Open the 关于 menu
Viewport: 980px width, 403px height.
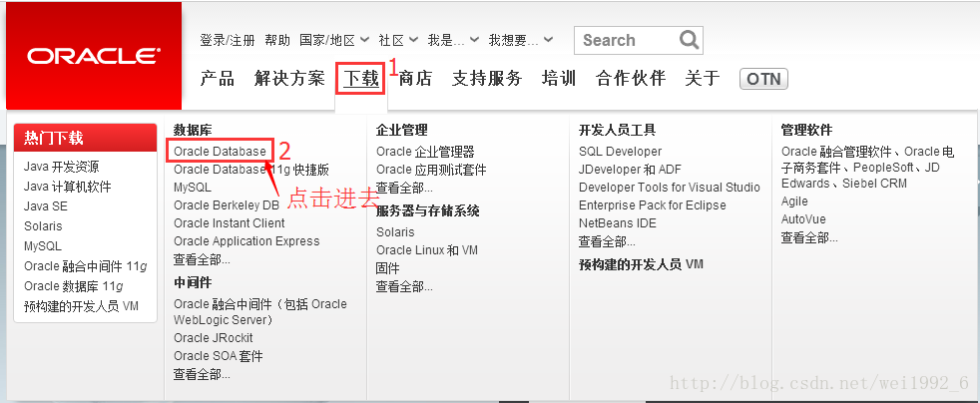(703, 79)
